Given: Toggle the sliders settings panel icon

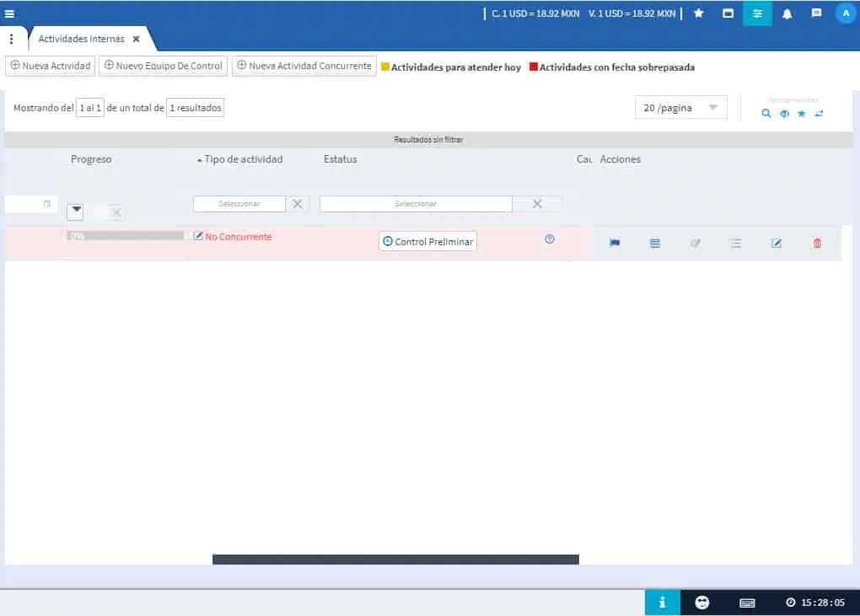Looking at the screenshot, I should [x=757, y=13].
